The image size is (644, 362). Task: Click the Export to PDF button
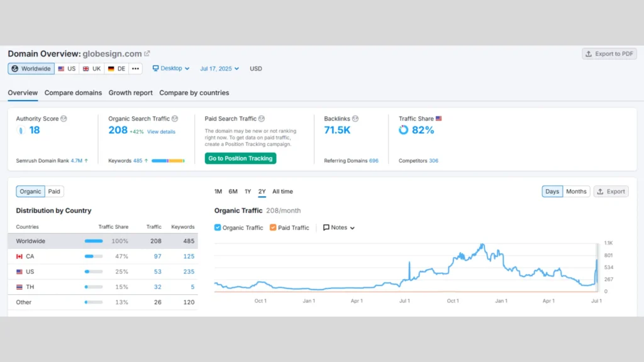609,54
